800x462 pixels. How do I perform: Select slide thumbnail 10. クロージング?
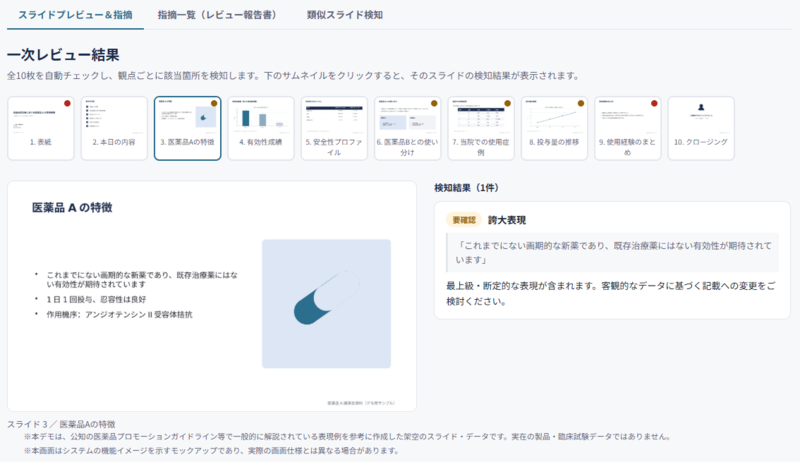(701, 129)
